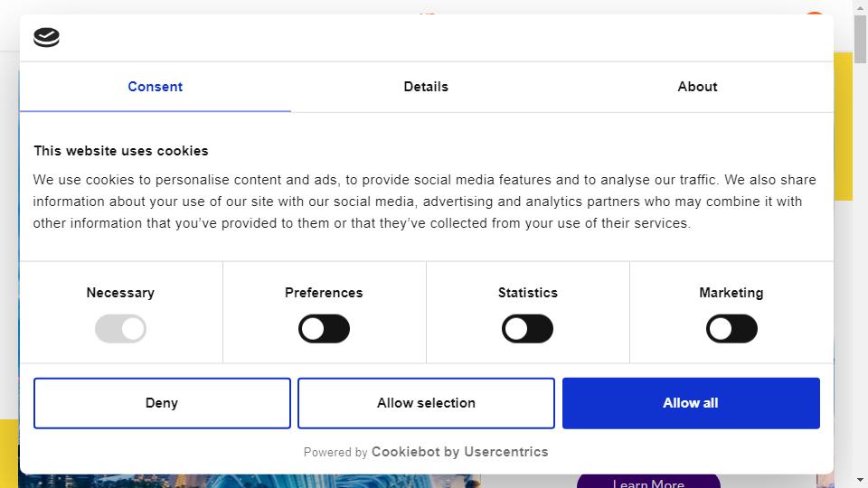
Task: Switch to the Details tab
Action: pyautogui.click(x=426, y=87)
